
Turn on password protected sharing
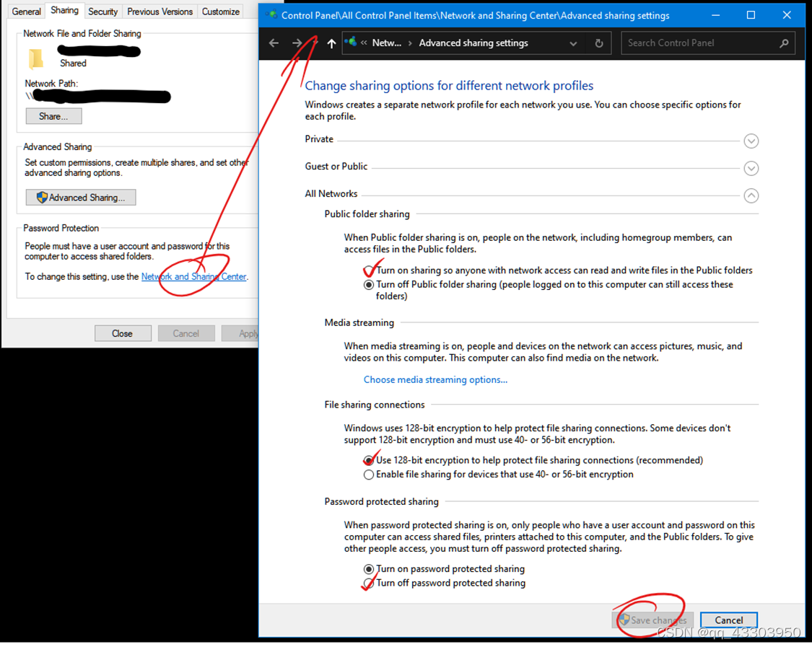[x=369, y=569]
